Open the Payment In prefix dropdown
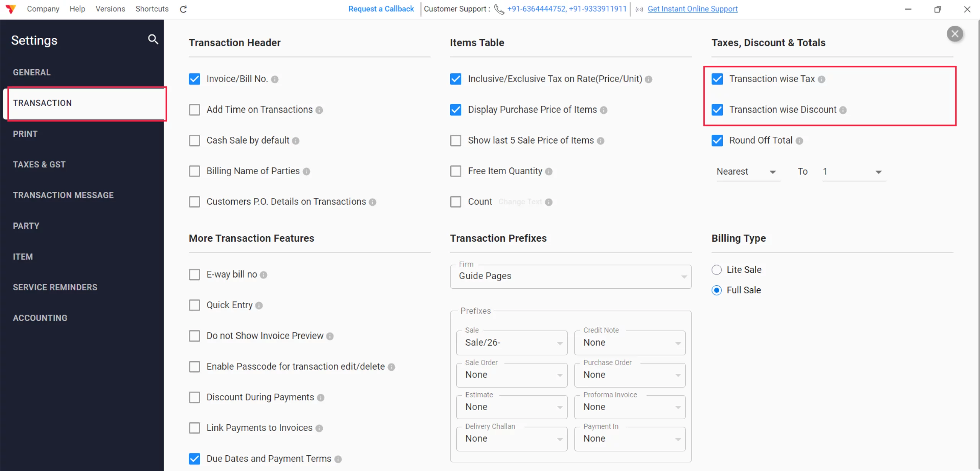Viewport: 980px width, 471px height. (630, 439)
